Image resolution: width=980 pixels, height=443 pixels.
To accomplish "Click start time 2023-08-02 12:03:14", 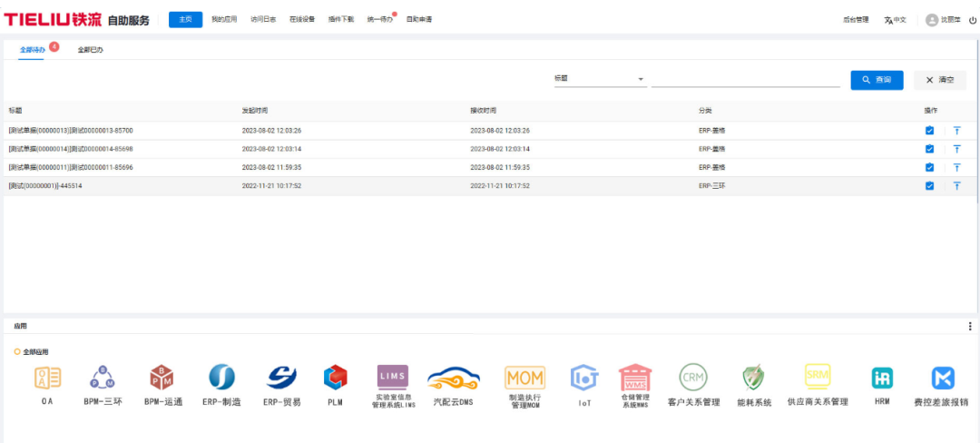I will (272, 149).
